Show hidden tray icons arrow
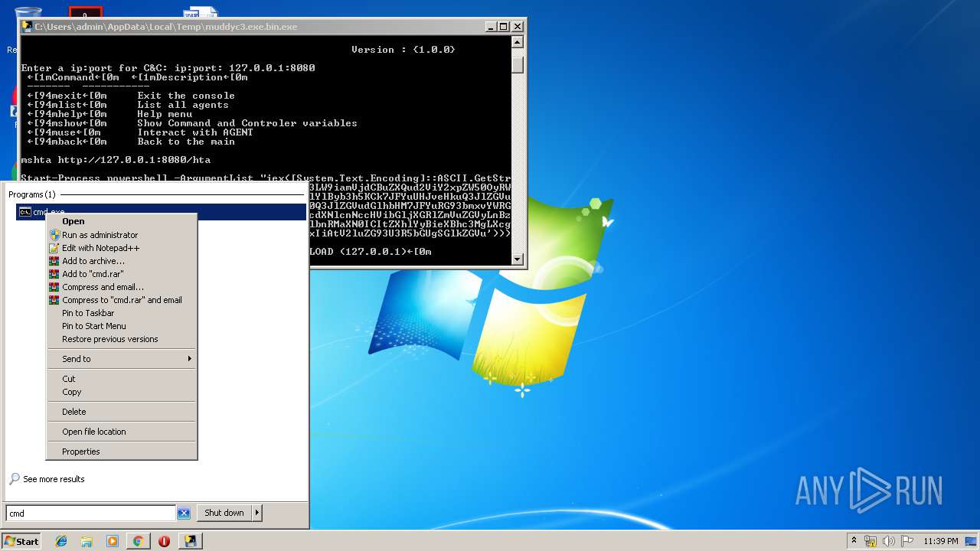 pyautogui.click(x=854, y=541)
